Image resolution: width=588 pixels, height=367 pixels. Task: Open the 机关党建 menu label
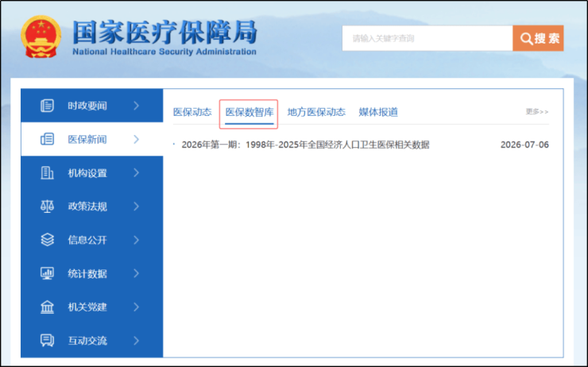[x=87, y=307]
